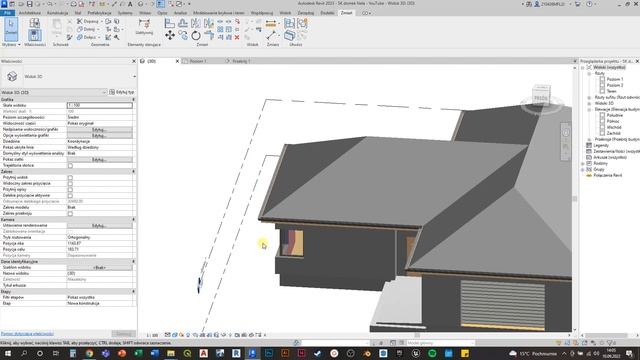Open the Teren view in Project Browser

[611, 91]
